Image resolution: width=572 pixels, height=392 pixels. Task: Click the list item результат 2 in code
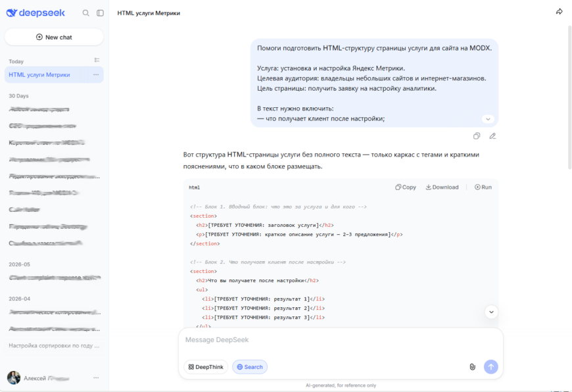coord(263,308)
